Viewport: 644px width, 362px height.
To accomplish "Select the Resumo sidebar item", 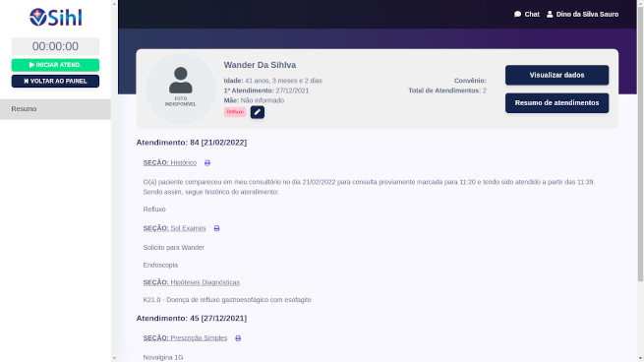I will click(x=55, y=109).
